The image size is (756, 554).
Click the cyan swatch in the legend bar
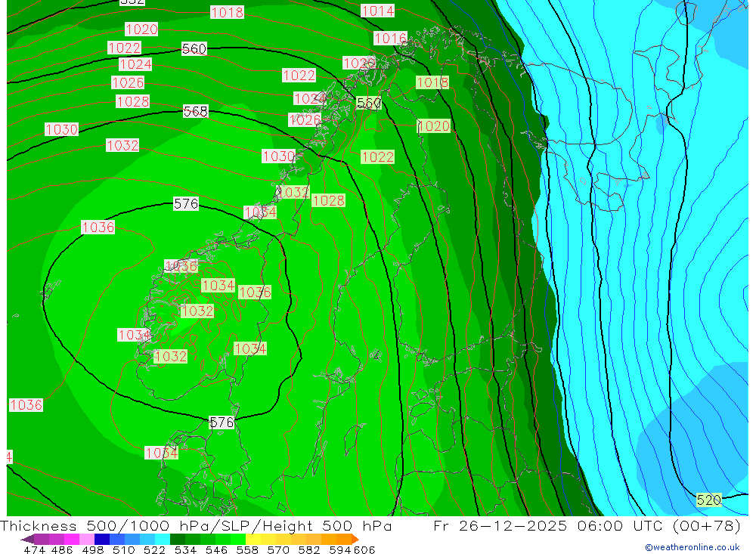click(163, 539)
